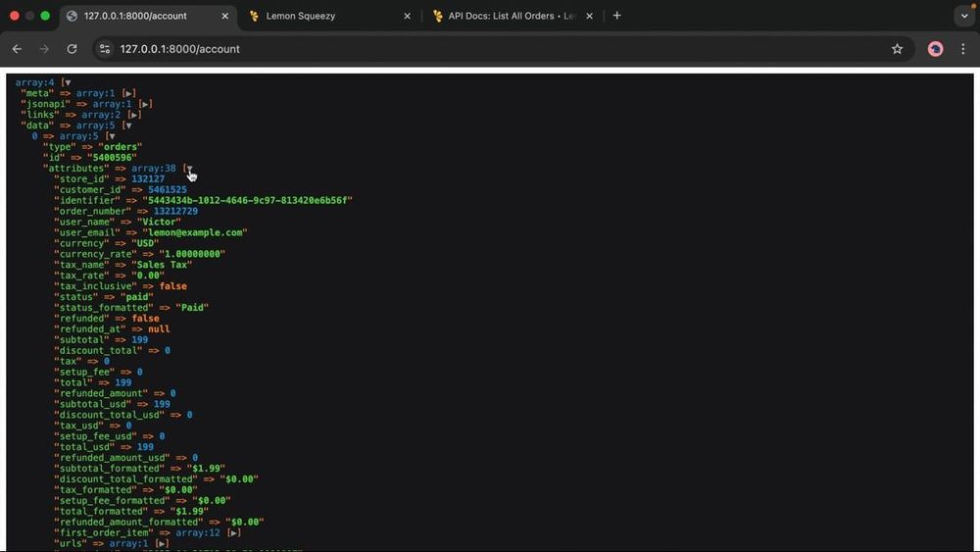Expand the "urls" array node

tap(162, 543)
